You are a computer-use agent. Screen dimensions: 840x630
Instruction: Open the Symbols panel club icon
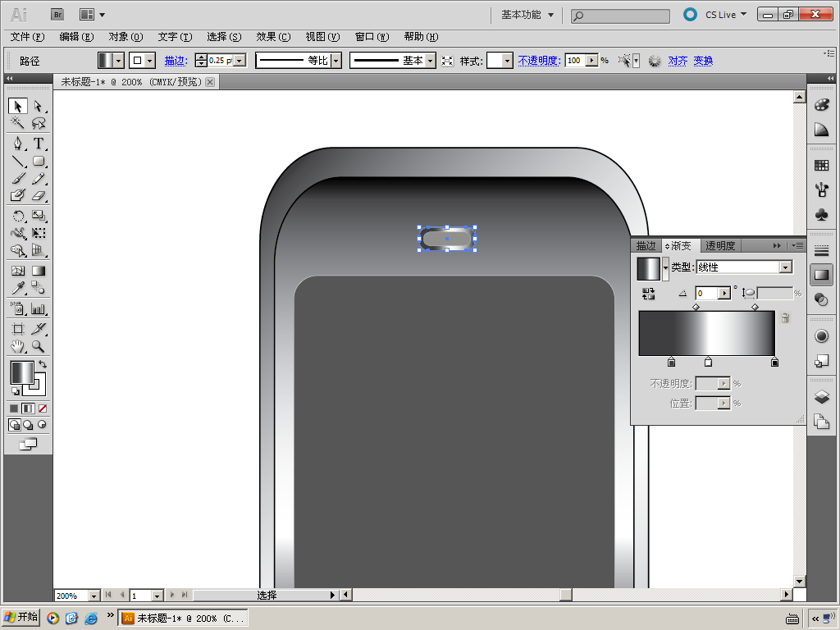(821, 215)
